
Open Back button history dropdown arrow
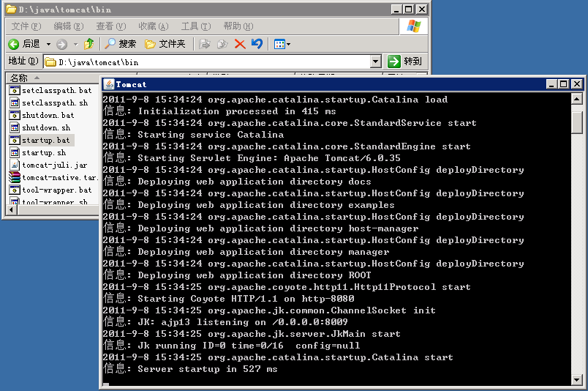pos(48,45)
